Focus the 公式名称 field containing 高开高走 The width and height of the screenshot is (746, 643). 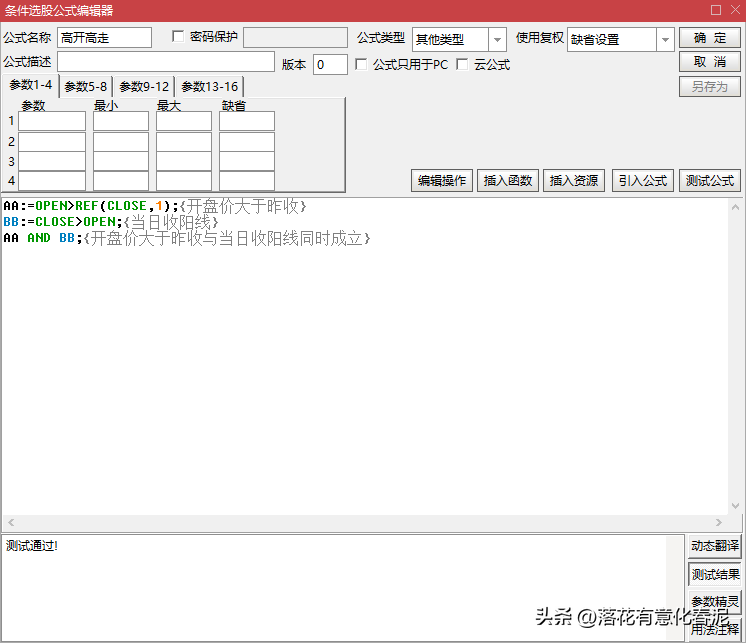click(x=105, y=38)
